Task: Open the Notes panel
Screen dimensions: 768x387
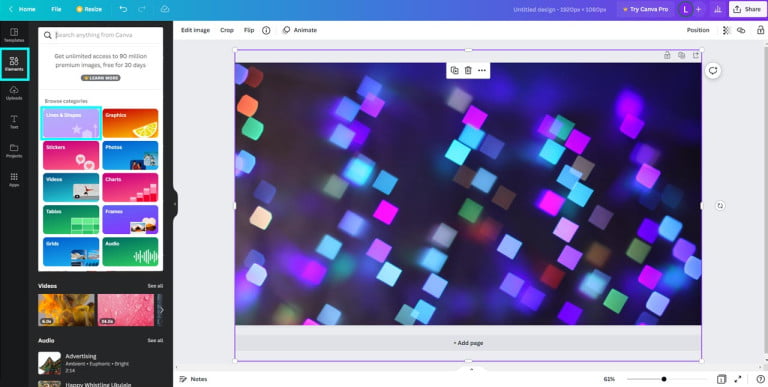Action: 193,379
